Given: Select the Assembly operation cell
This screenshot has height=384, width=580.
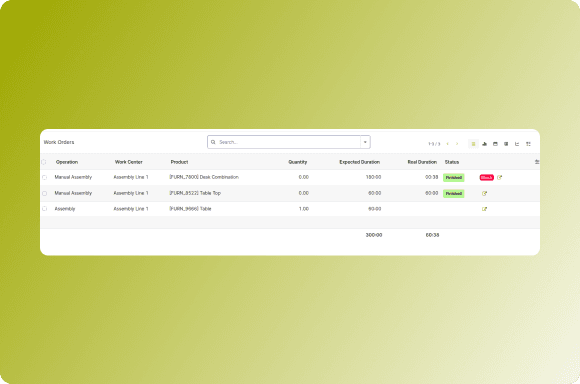Looking at the screenshot, I should 65,209.
